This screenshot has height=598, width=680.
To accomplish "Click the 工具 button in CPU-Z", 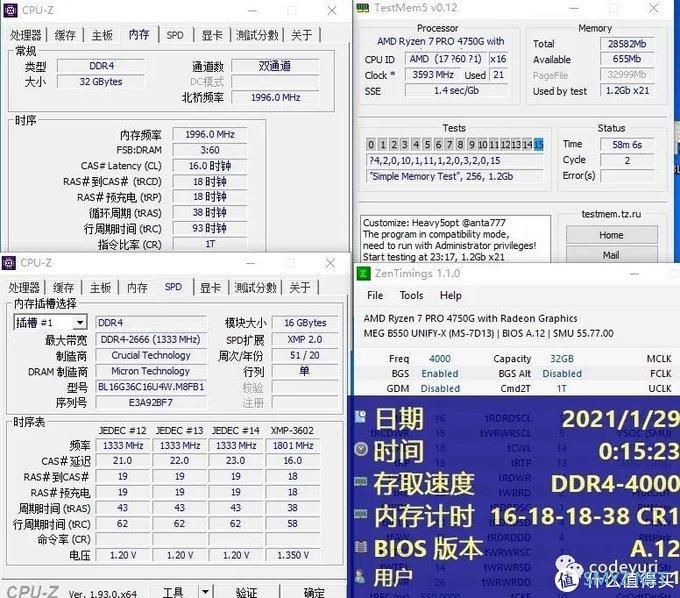I will click(173, 591).
